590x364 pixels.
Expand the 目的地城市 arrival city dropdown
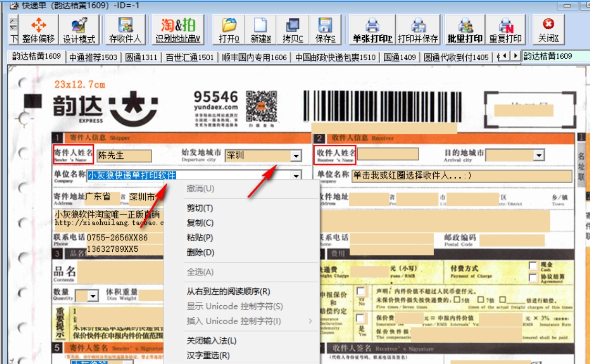[539, 155]
